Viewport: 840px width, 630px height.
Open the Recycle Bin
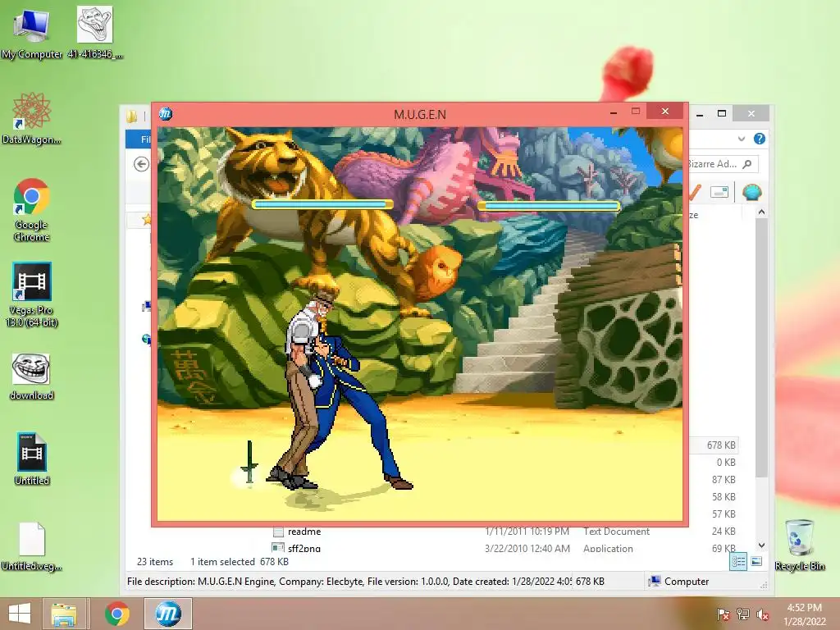click(799, 545)
